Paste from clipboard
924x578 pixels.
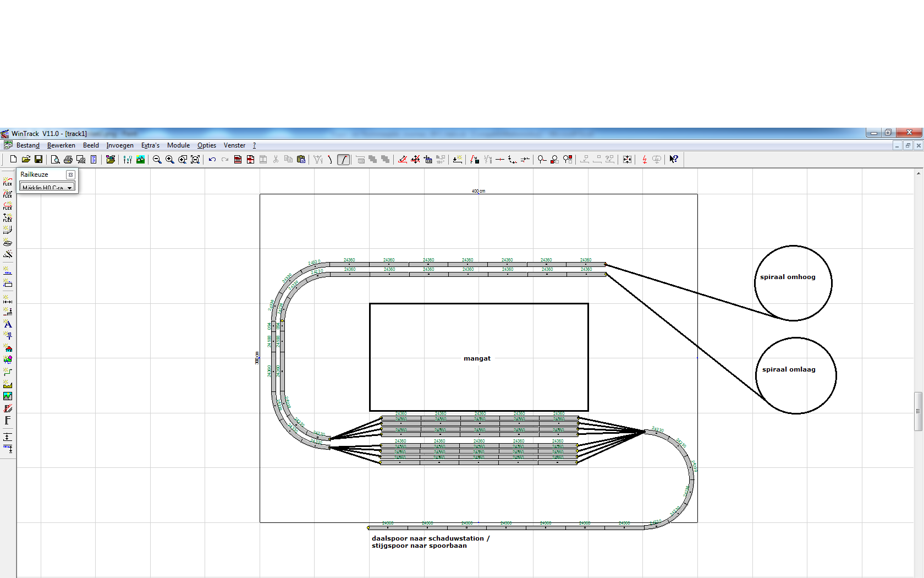click(x=301, y=159)
